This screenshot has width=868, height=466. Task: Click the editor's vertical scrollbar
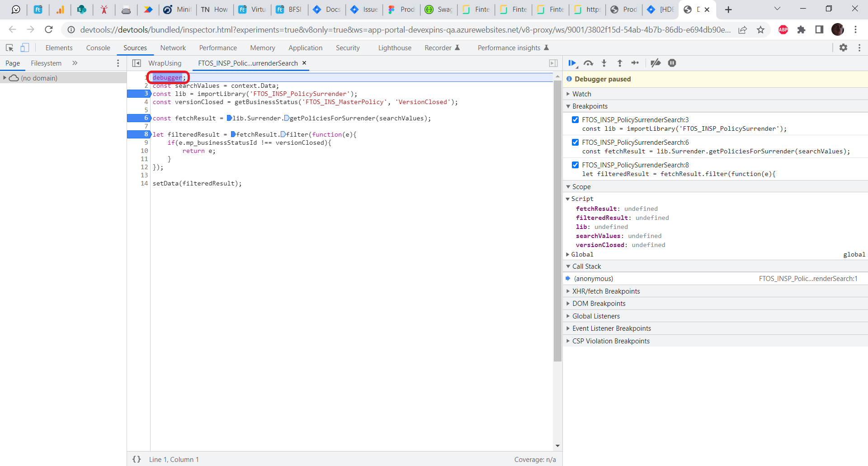coord(557,221)
